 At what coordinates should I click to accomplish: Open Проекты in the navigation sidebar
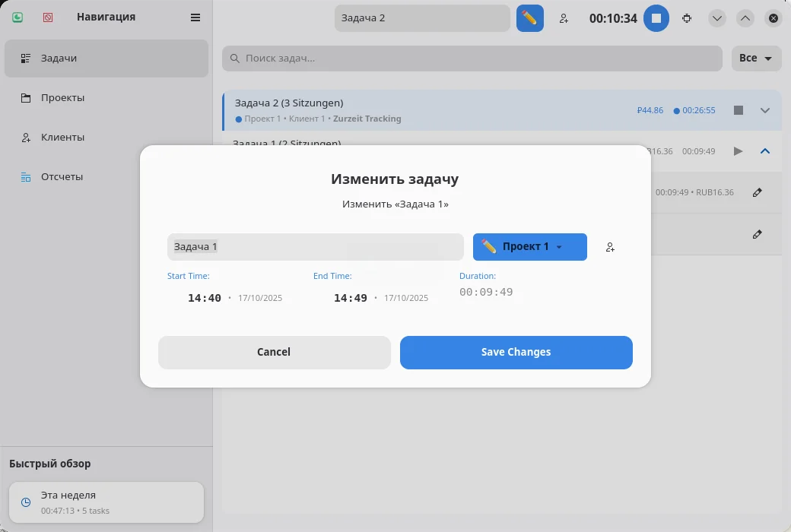pos(62,98)
